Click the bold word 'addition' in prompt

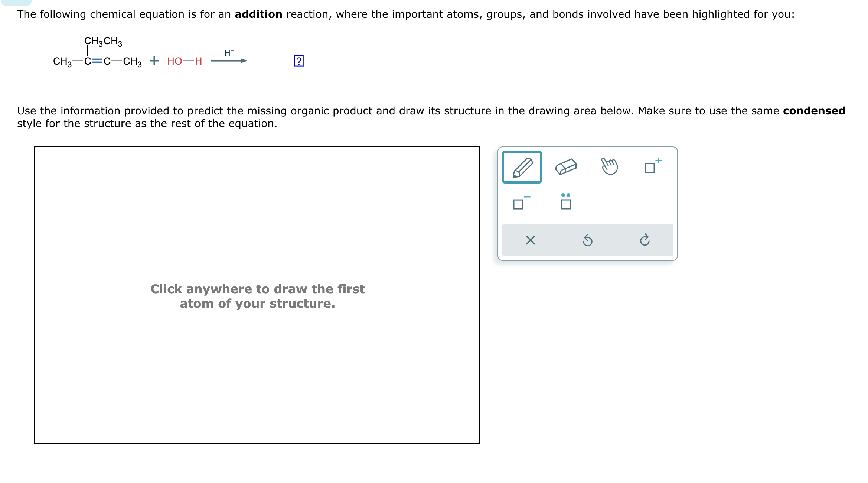[258, 14]
